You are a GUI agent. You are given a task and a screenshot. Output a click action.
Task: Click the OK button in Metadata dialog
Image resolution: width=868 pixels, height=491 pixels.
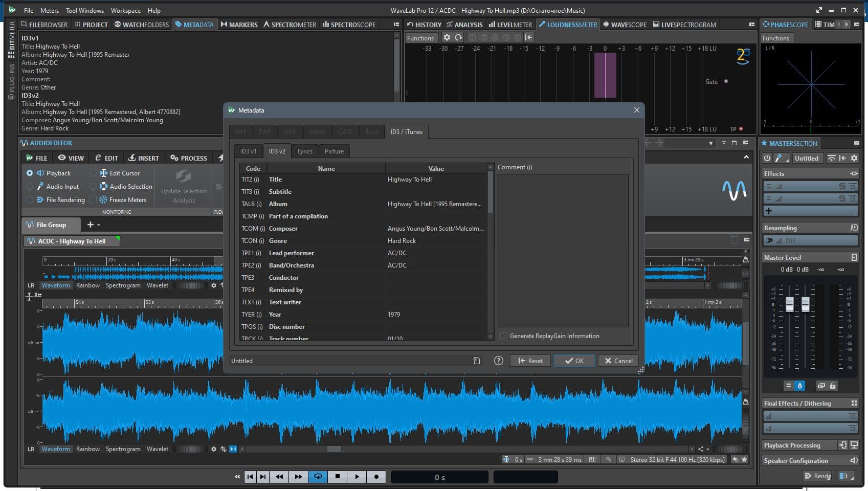click(x=574, y=361)
